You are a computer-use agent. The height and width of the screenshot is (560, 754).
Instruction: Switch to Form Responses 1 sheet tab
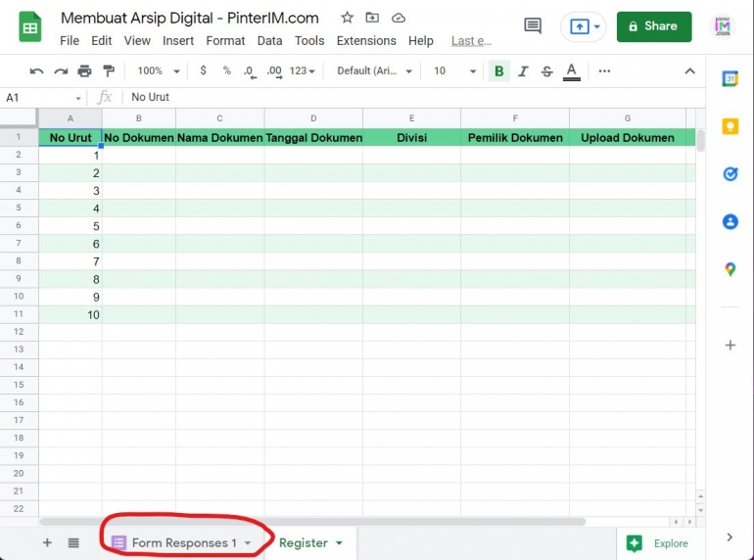(x=184, y=543)
